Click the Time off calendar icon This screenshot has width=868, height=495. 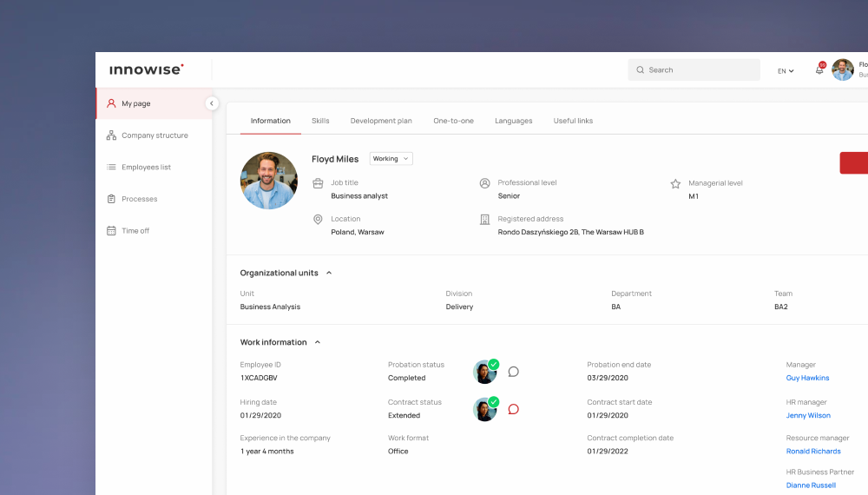(111, 231)
